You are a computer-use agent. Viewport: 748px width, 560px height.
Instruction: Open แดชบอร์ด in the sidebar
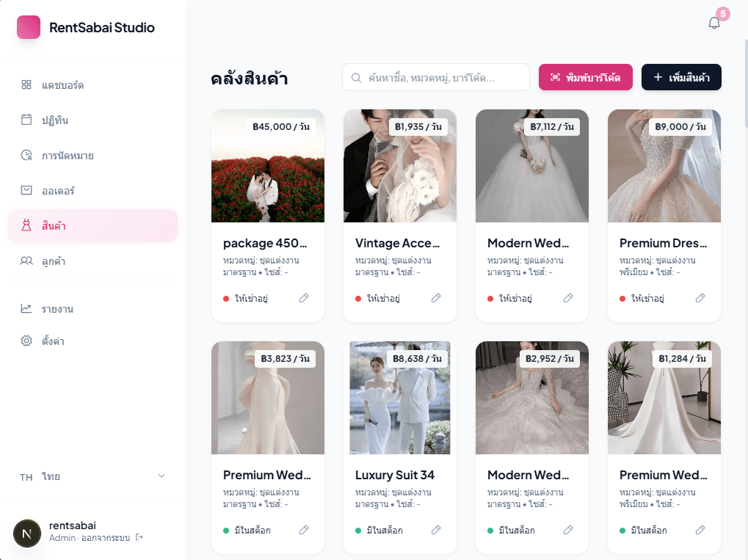pyautogui.click(x=62, y=85)
